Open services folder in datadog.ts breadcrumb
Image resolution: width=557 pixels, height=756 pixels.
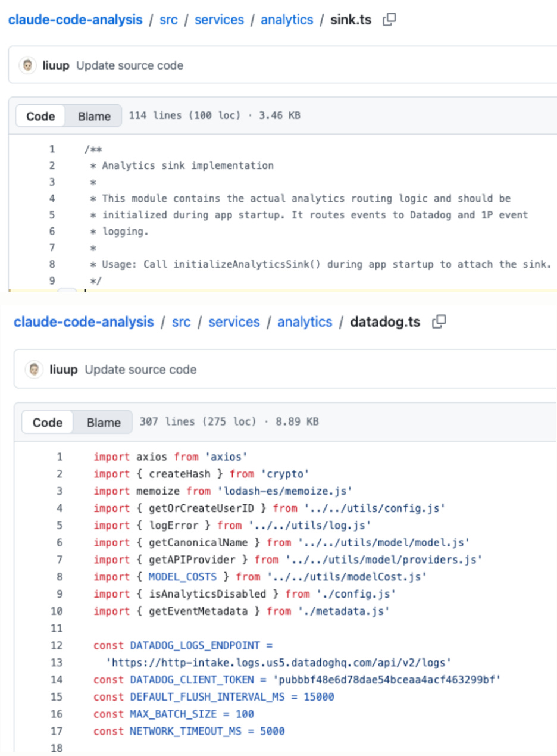[234, 322]
